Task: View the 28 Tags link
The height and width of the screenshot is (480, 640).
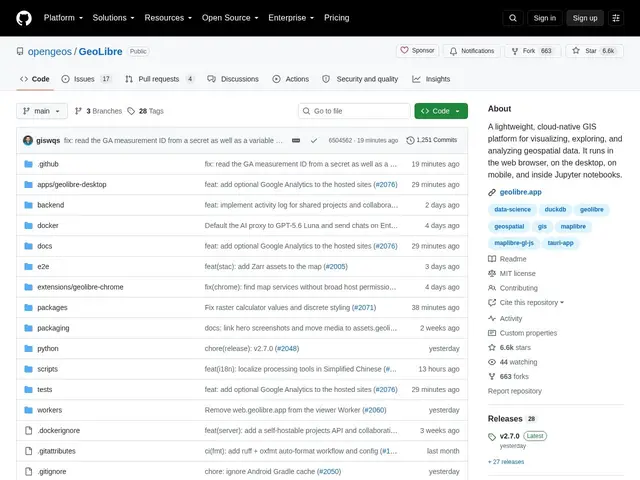Action: click(146, 111)
